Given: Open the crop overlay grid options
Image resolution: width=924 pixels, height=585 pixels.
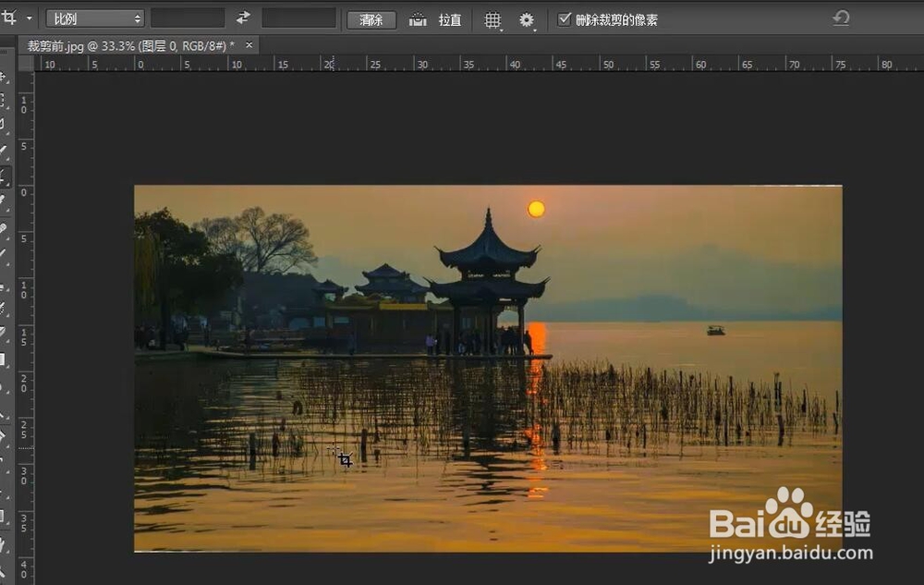Looking at the screenshot, I should click(x=492, y=20).
